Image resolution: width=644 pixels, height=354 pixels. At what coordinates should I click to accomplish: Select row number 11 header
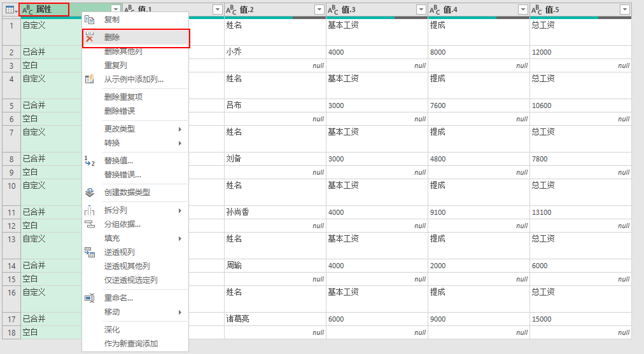(x=11, y=212)
